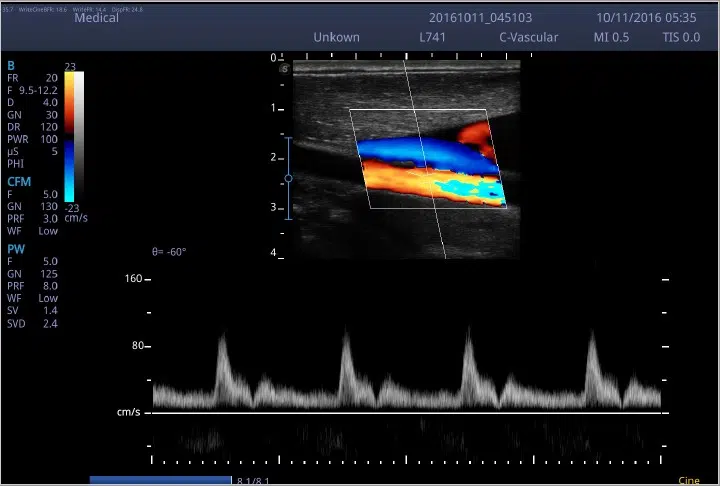Click the S probe orientation marker

[284, 68]
